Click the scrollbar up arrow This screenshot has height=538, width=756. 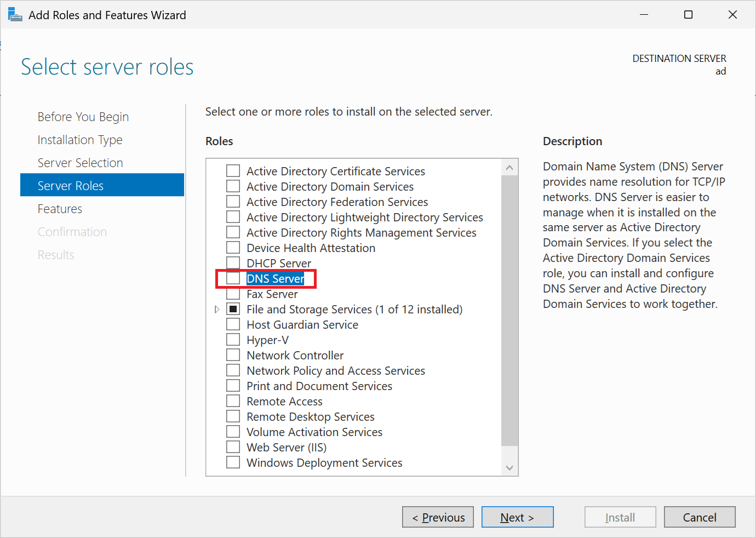509,167
